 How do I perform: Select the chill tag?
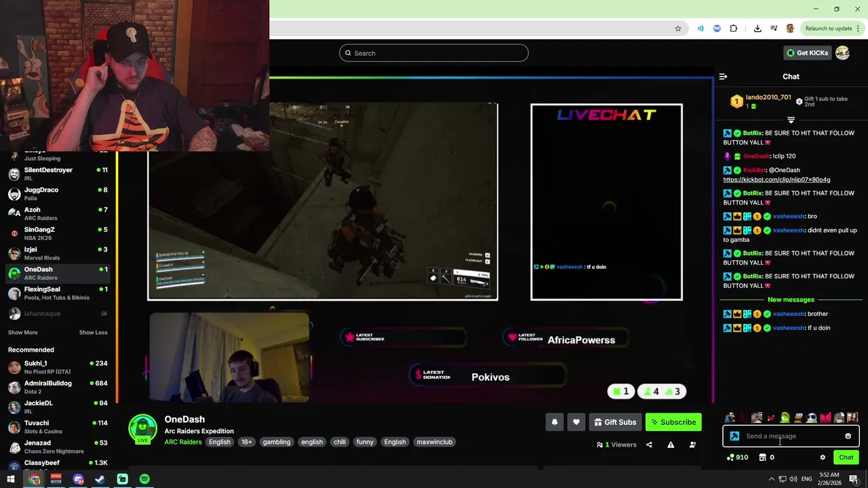[x=340, y=442]
